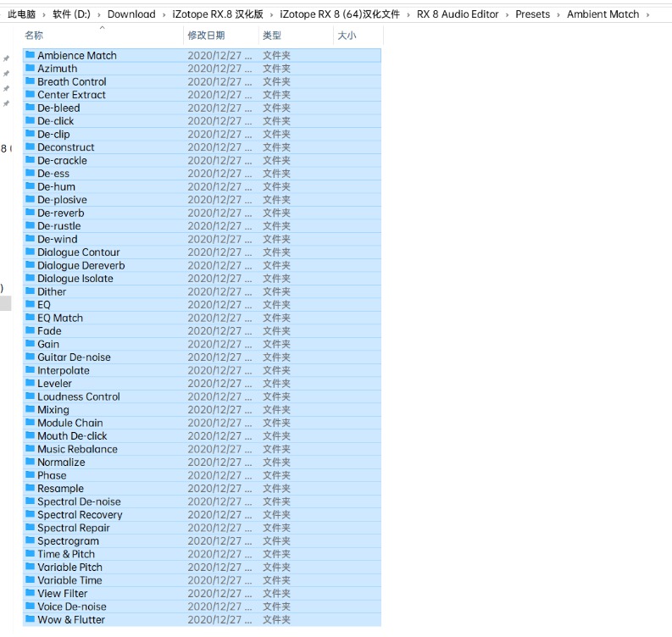Screen dimensions: 672x637
Task: Click the first pin icon in sidebar
Action: (x=7, y=58)
